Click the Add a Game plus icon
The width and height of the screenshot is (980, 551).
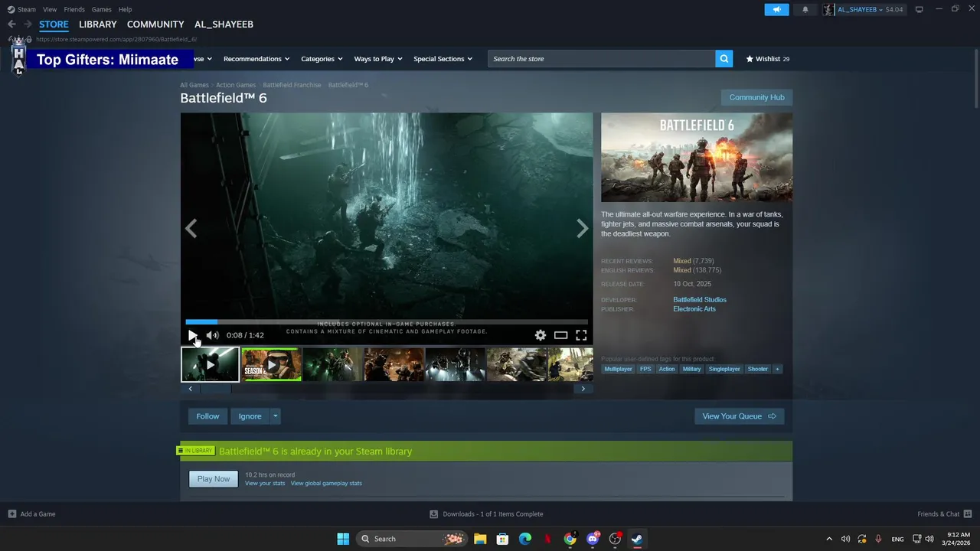(12, 514)
